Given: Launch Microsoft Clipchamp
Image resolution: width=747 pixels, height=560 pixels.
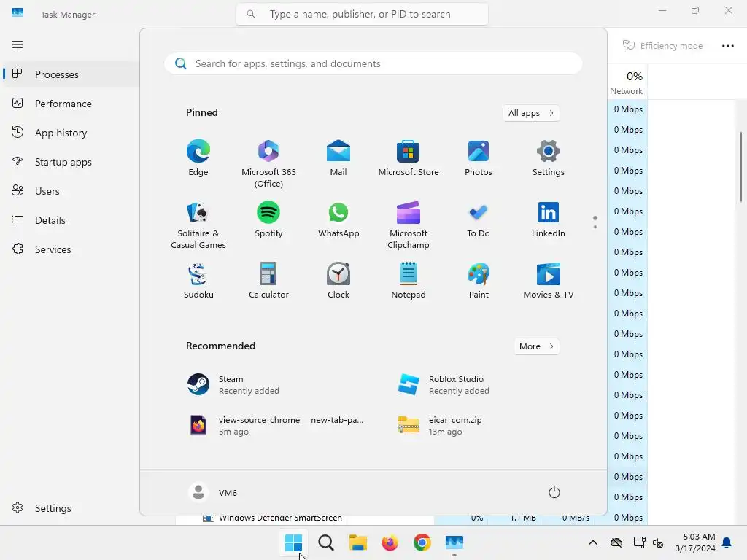Looking at the screenshot, I should pyautogui.click(x=409, y=226).
